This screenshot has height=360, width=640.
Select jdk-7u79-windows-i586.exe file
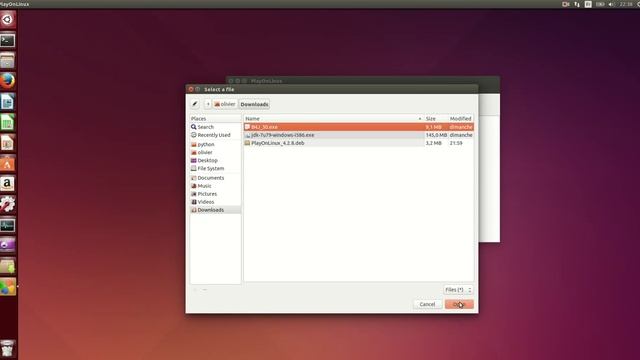(359, 135)
